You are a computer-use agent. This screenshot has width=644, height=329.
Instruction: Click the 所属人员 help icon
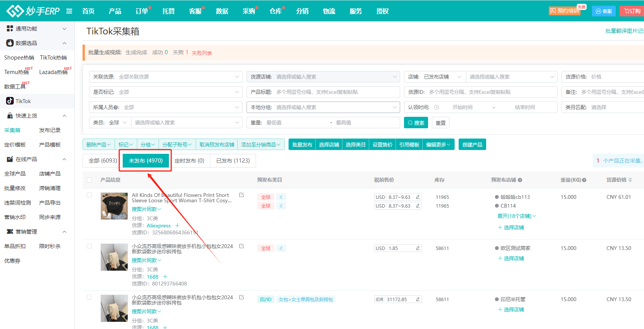click(115, 108)
